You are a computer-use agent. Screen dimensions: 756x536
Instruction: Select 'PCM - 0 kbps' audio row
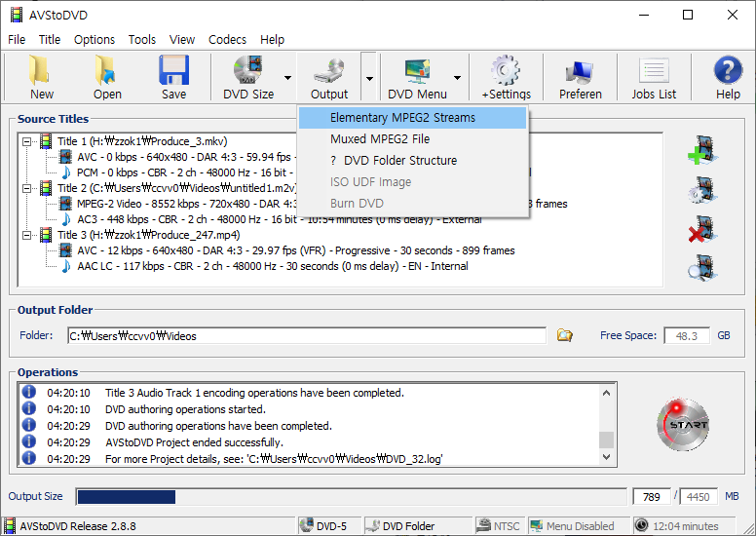point(185,172)
